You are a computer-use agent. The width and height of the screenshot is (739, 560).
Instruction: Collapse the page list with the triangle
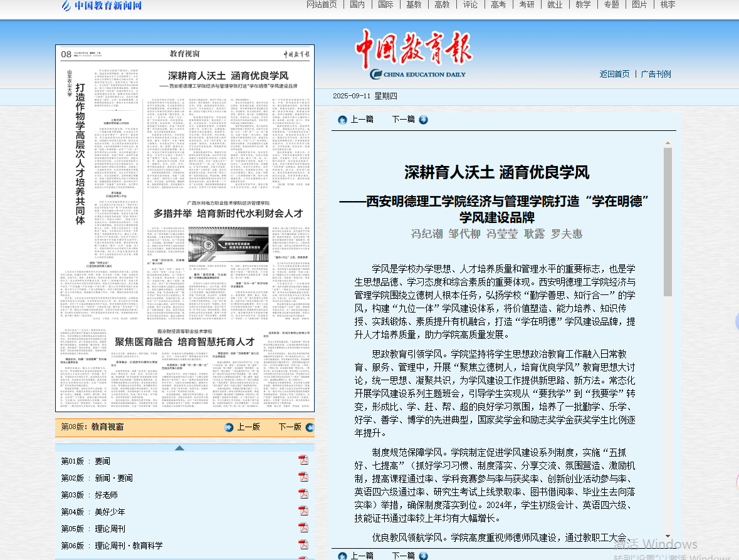[179, 448]
